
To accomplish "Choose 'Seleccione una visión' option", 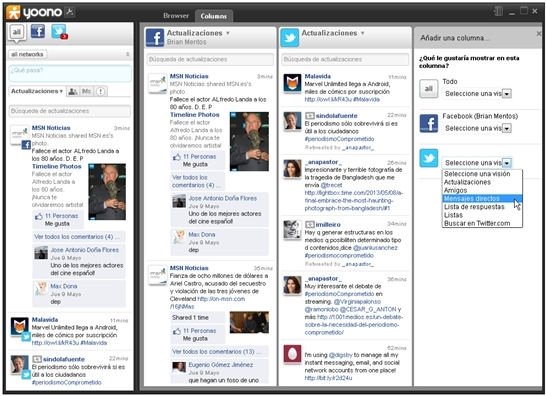I will [482, 174].
